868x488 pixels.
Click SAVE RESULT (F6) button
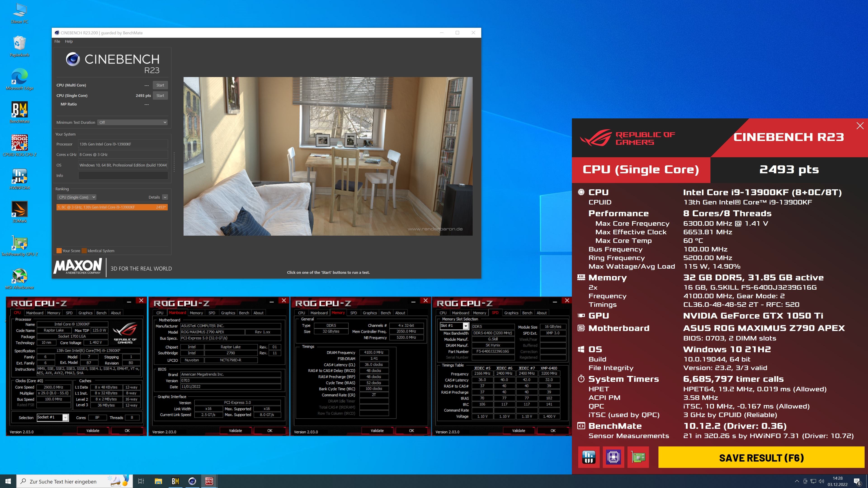tap(762, 457)
